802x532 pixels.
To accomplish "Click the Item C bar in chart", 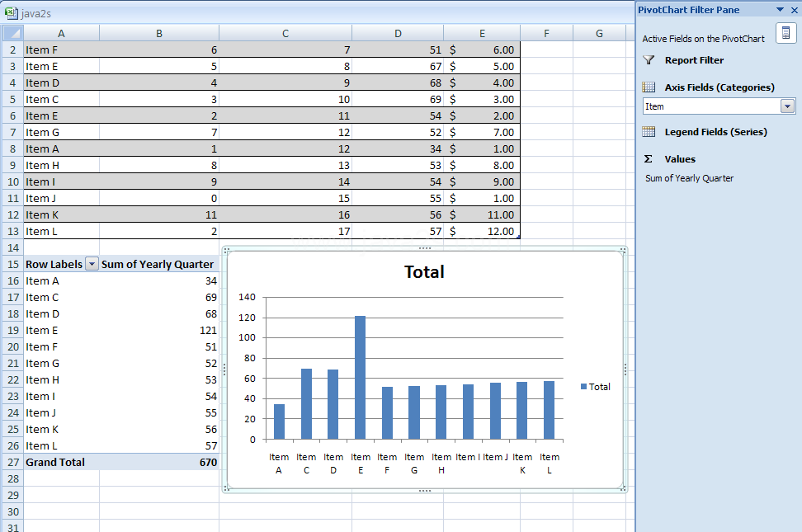I will point(306,404).
